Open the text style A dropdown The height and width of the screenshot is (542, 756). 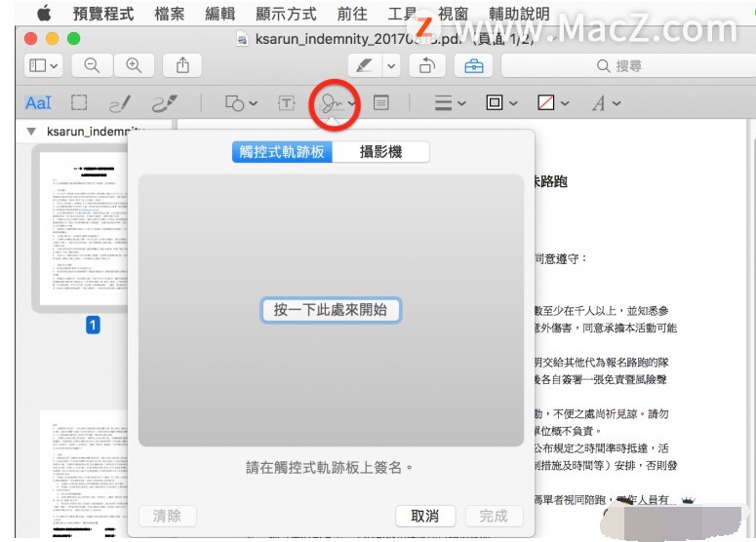tap(606, 102)
